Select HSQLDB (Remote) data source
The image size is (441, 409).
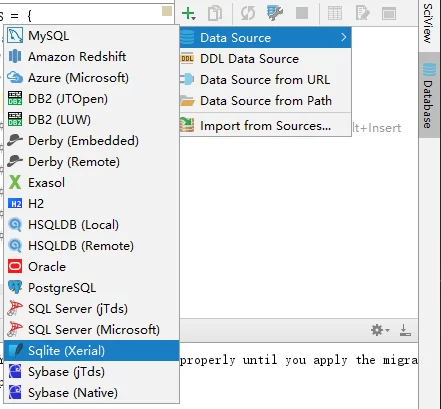point(92,246)
